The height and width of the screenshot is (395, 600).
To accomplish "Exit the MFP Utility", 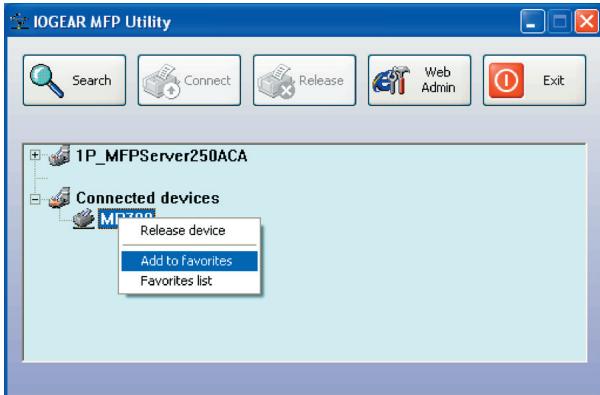I will coord(535,80).
